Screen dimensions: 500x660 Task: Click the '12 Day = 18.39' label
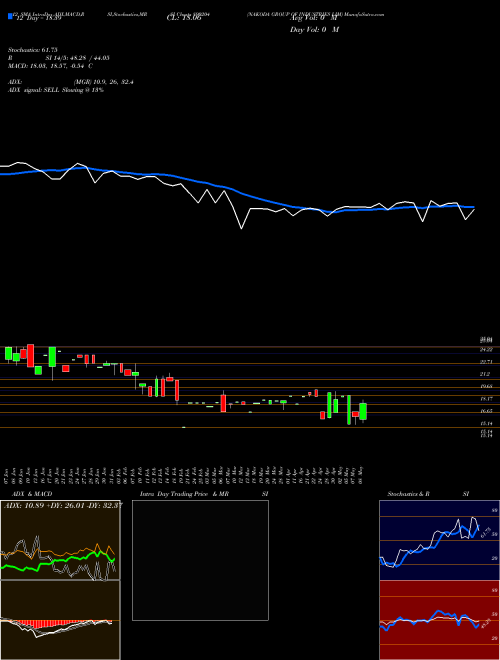click(x=37, y=20)
